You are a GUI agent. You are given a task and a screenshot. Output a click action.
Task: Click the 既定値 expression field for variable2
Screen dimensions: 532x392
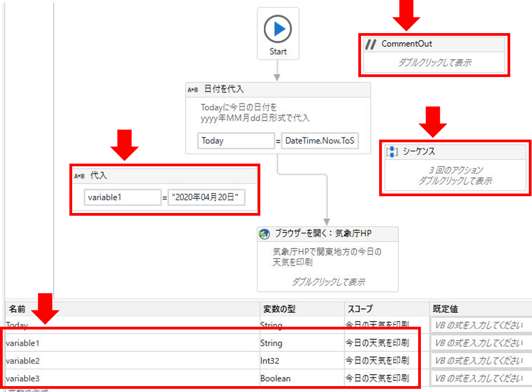coord(481,360)
